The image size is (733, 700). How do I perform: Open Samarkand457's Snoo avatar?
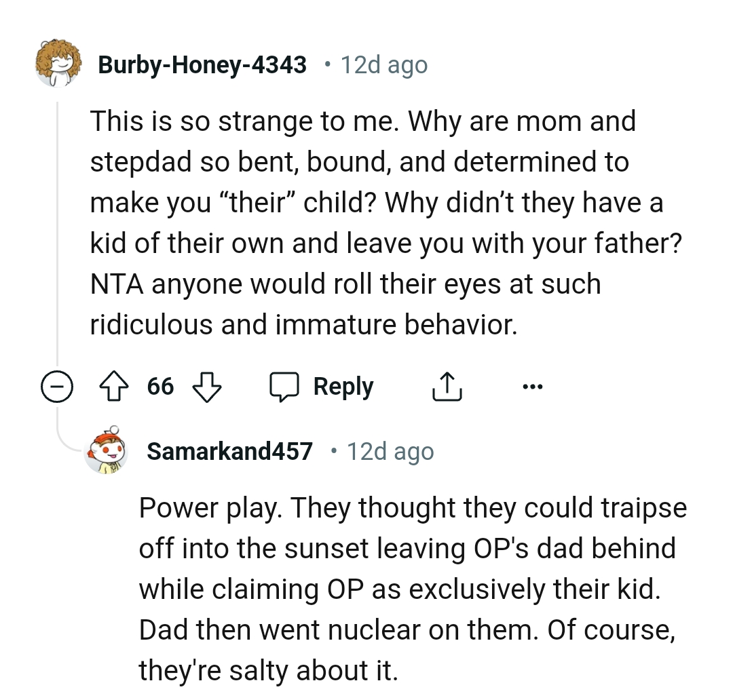(x=105, y=450)
